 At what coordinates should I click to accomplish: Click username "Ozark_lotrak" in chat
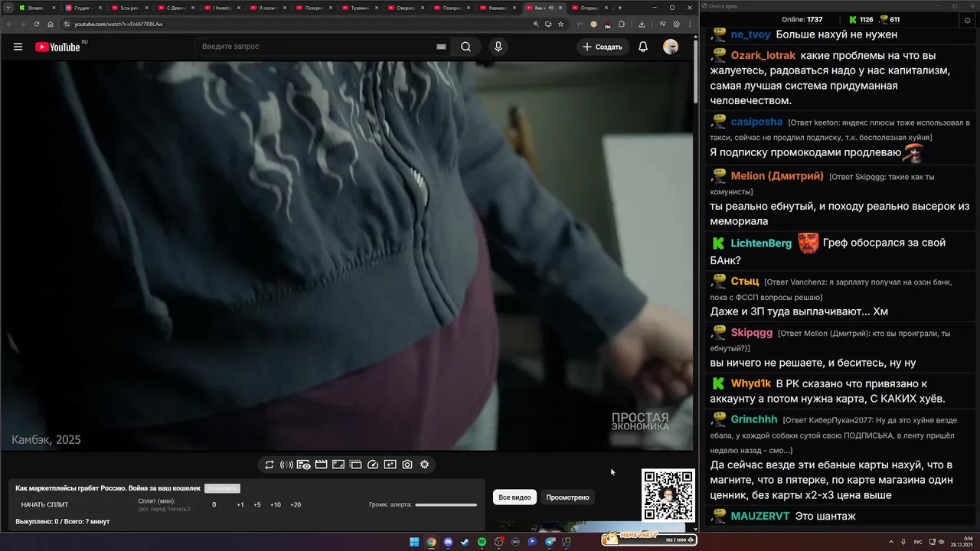pyautogui.click(x=763, y=56)
